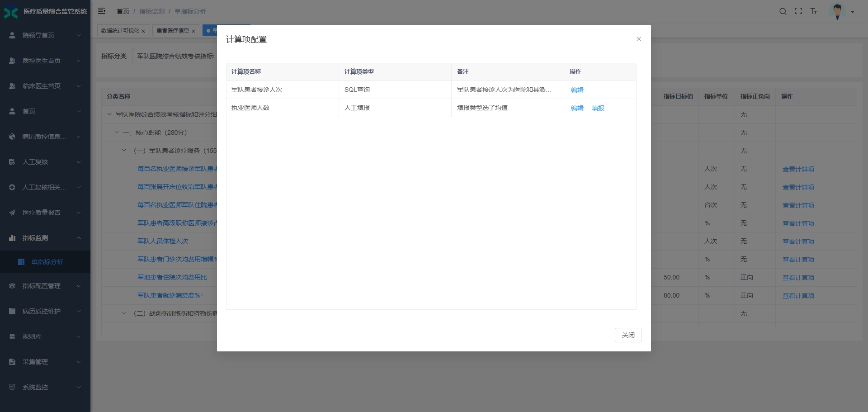Collapse tree node 军队医院综合绩效考核指标和评分细
868x412 pixels.
pos(109,114)
